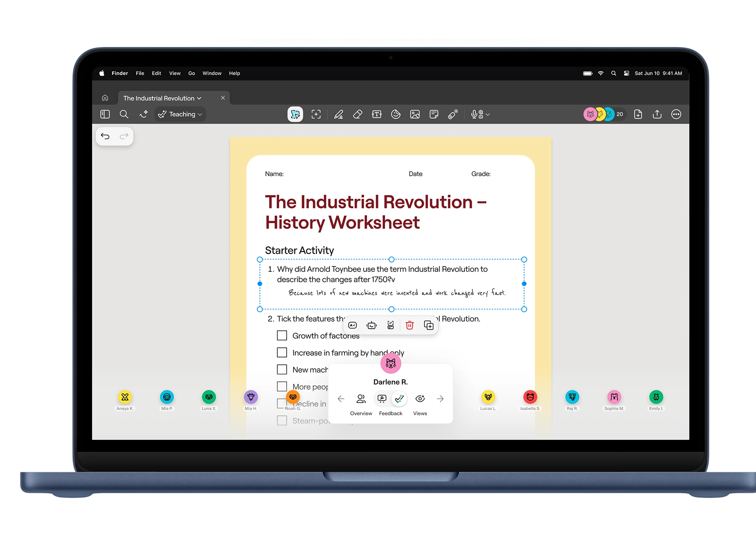This screenshot has width=756, height=534.
Task: Select student Noah G.'s avatar
Action: click(293, 397)
